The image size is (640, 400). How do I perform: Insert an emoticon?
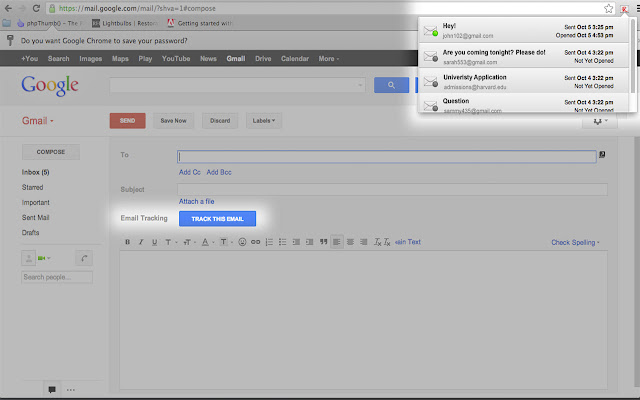point(242,242)
